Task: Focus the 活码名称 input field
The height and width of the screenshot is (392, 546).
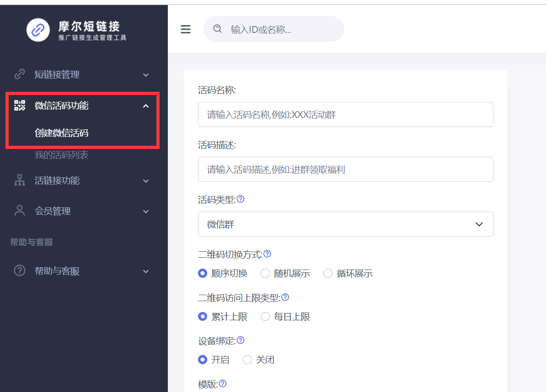Action: [345, 114]
